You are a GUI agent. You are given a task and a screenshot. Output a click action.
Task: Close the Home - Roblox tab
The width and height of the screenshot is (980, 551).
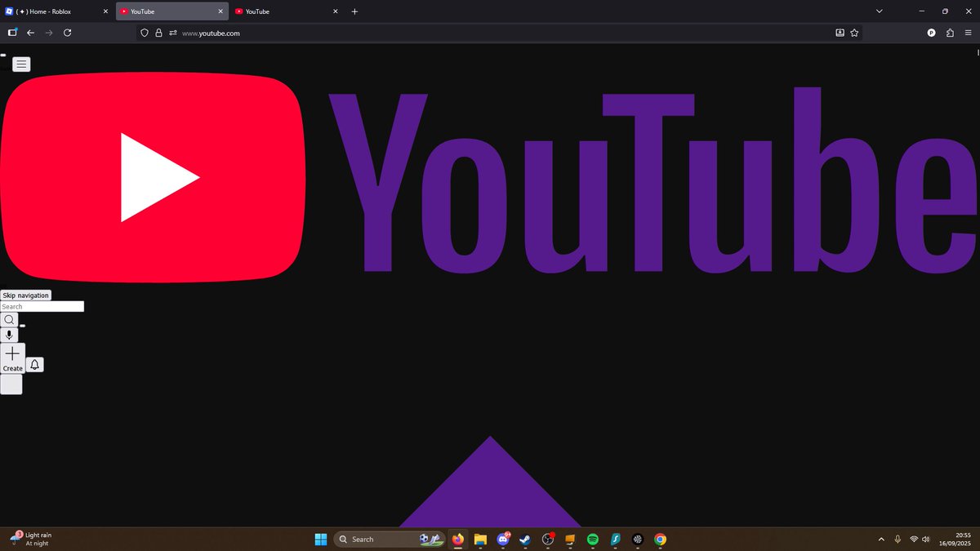(106, 11)
